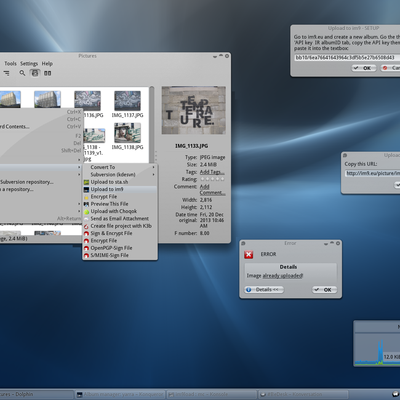Collapse details with the Details << button
Screen dimensions: 400x400
tap(264, 290)
